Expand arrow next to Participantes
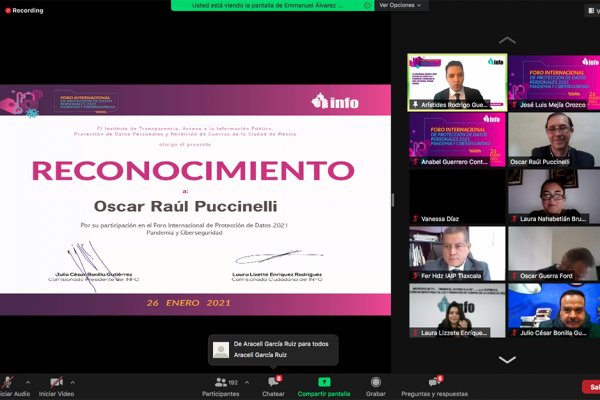This screenshot has height=400, width=600. pyautogui.click(x=247, y=382)
